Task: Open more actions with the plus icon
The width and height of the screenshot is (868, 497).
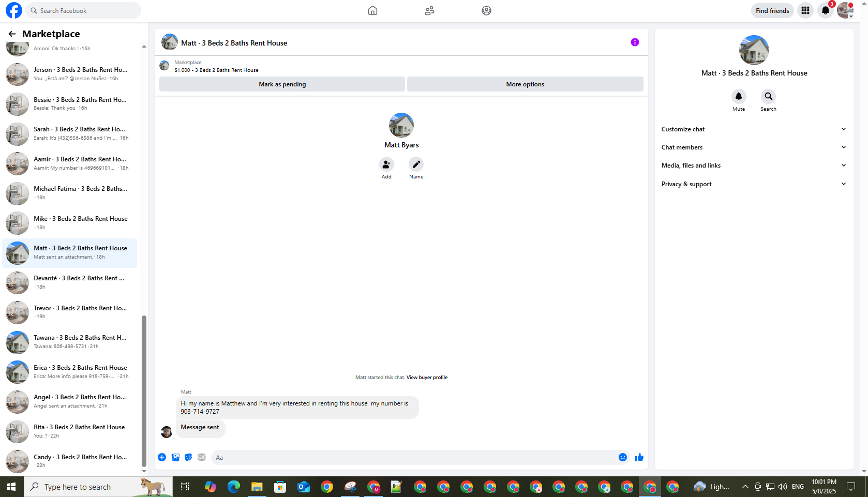Action: pyautogui.click(x=162, y=457)
